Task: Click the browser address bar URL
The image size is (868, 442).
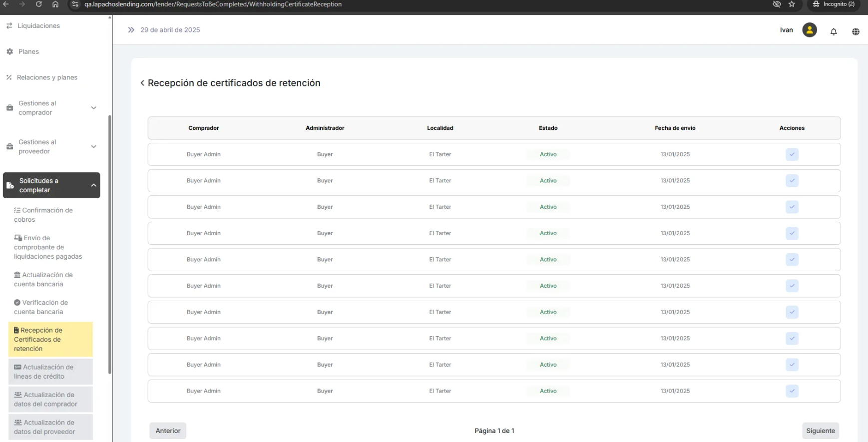Action: (x=213, y=4)
